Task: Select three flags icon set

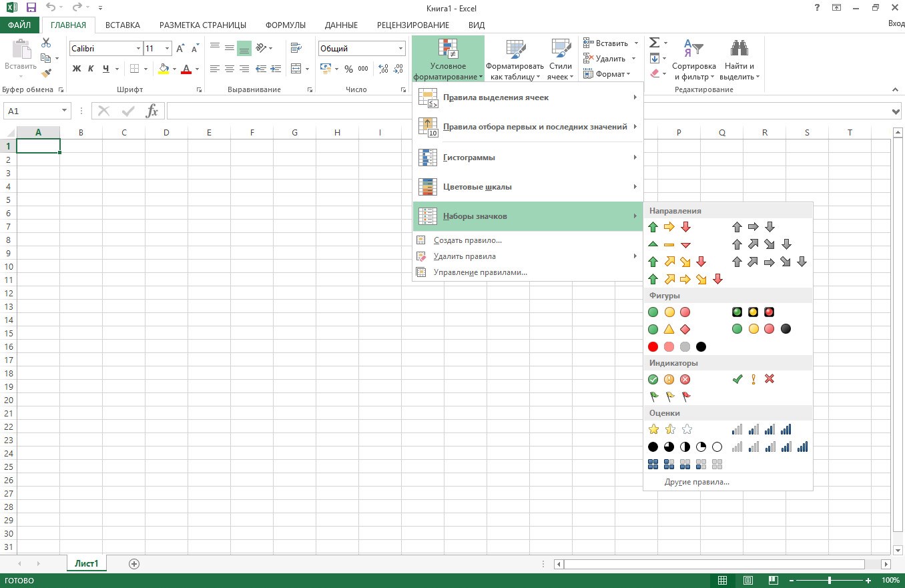Action: click(669, 396)
